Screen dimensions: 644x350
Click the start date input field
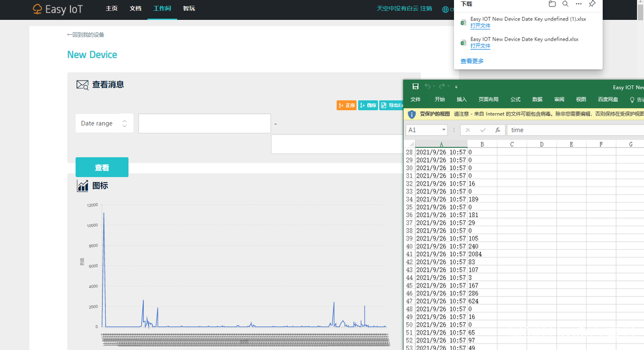click(x=204, y=123)
